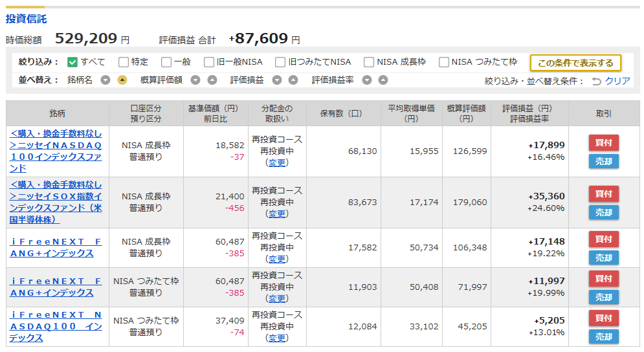This screenshot has width=644, height=352.
Task: Enable the 特定 account filter
Action: coord(123,62)
